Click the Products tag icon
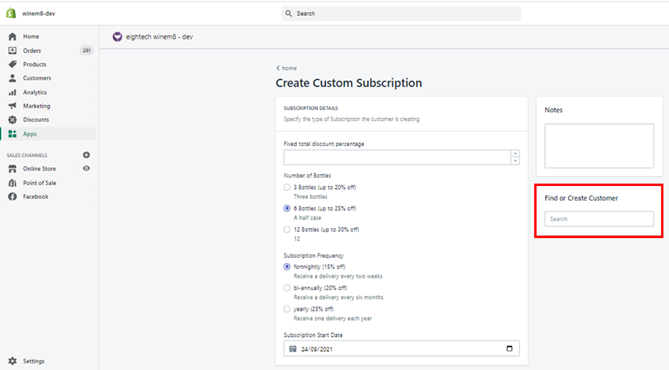 (12, 64)
